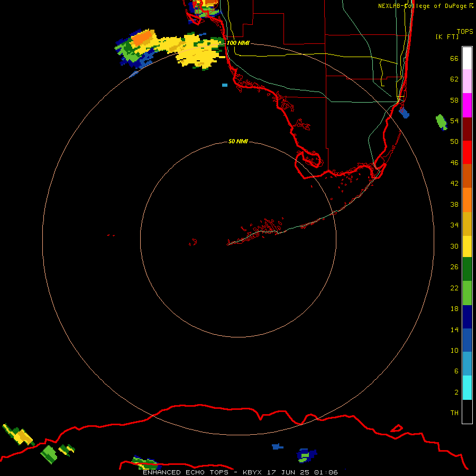Click the legend value "TH"
Viewport: 476px width, 476px height.
tap(454, 413)
